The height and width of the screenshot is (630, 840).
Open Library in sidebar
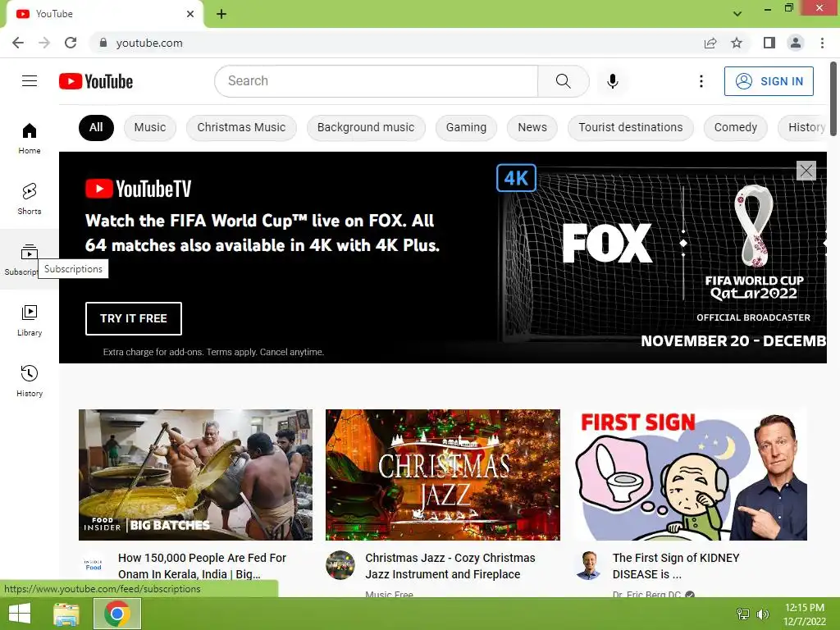(x=30, y=321)
